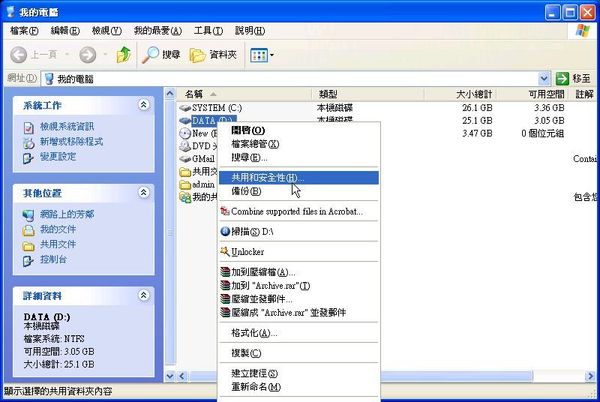This screenshot has width=600, height=402.
Task: Click sidebar scrollbar up arrow
Action: pos(170,93)
